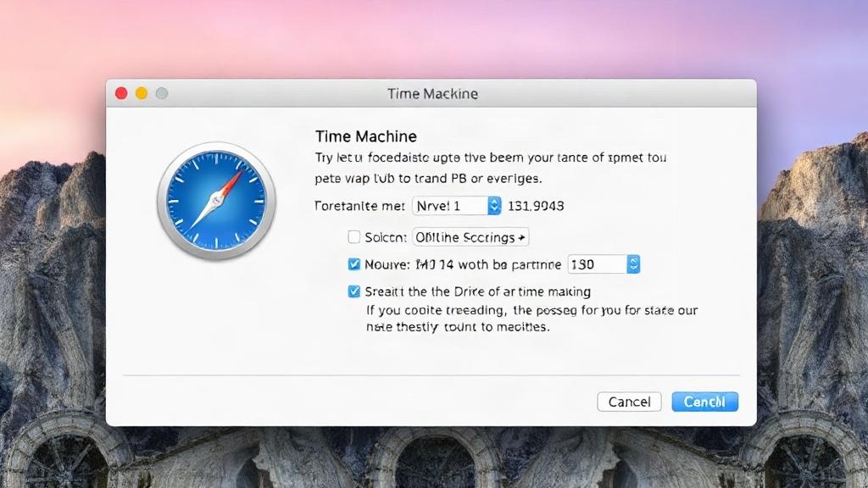Click the 131.9043 value text
The width and height of the screenshot is (868, 488).
coord(536,206)
